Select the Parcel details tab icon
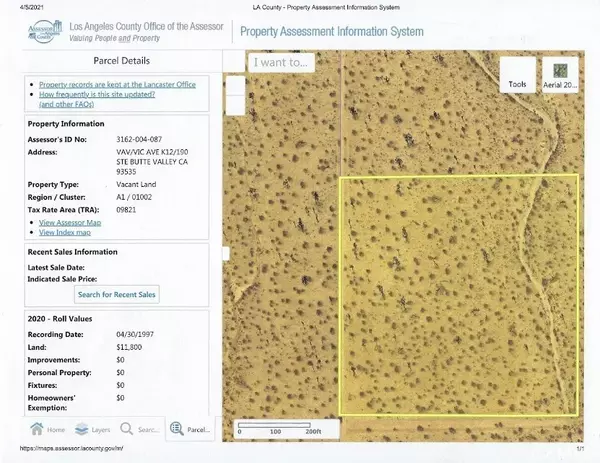 click(190, 430)
